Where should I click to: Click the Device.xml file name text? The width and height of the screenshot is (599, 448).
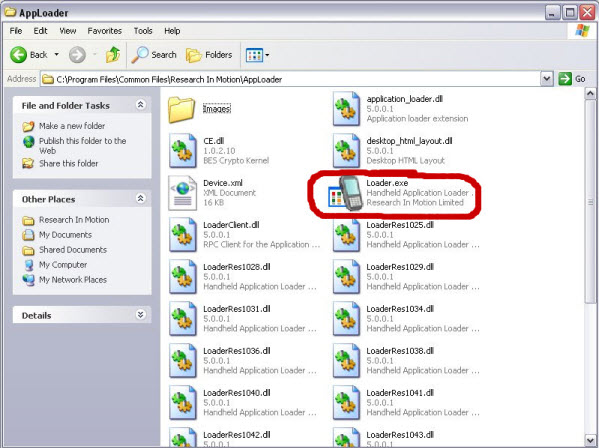point(223,183)
